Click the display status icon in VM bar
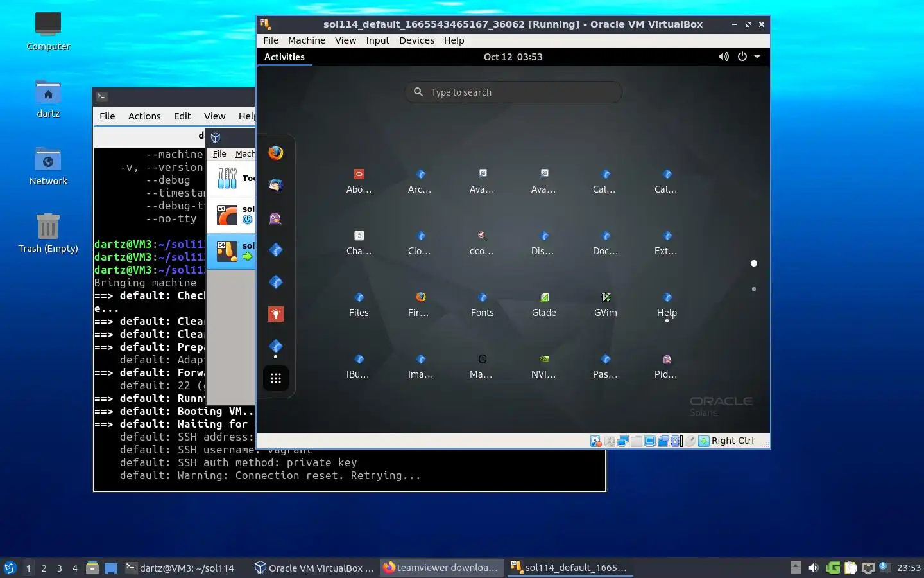Screen dimensions: 924x578 (650, 441)
